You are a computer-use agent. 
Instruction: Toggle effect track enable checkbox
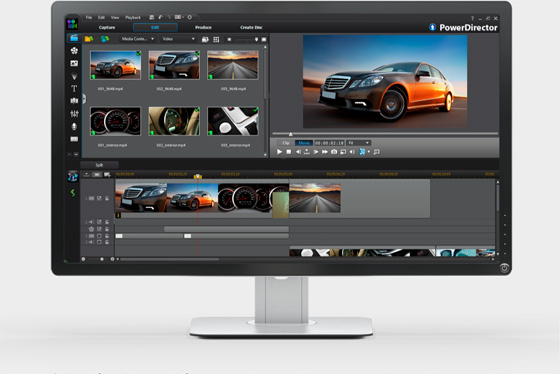(x=99, y=229)
